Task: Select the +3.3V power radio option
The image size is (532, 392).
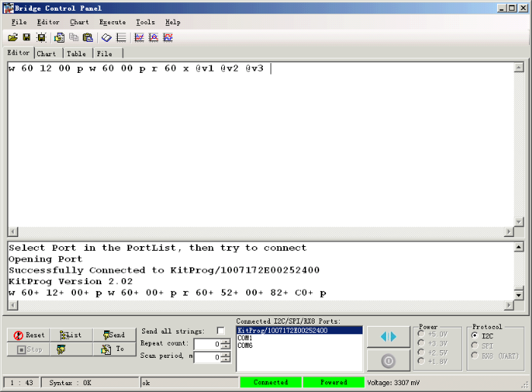Action: tap(420, 344)
